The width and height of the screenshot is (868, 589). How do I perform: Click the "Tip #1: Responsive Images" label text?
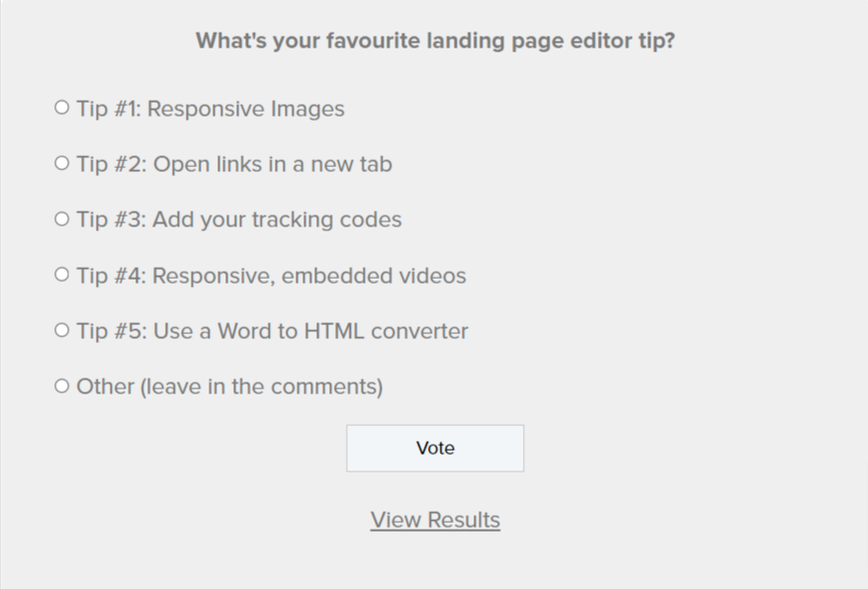pyautogui.click(x=211, y=109)
